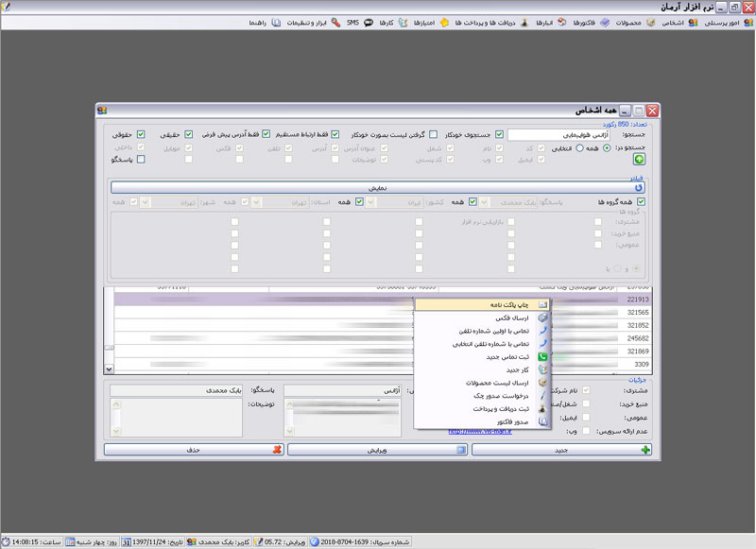
Task: Click the details field showing آژانس
Action: 342,390
